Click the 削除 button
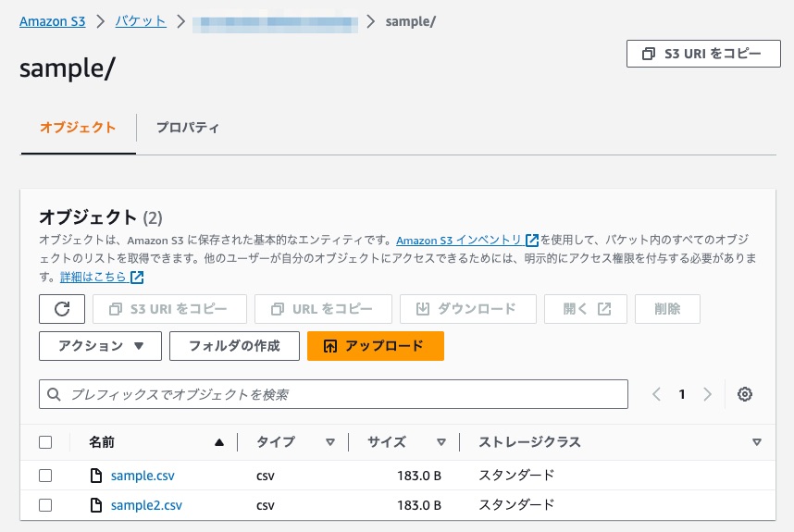 click(667, 309)
